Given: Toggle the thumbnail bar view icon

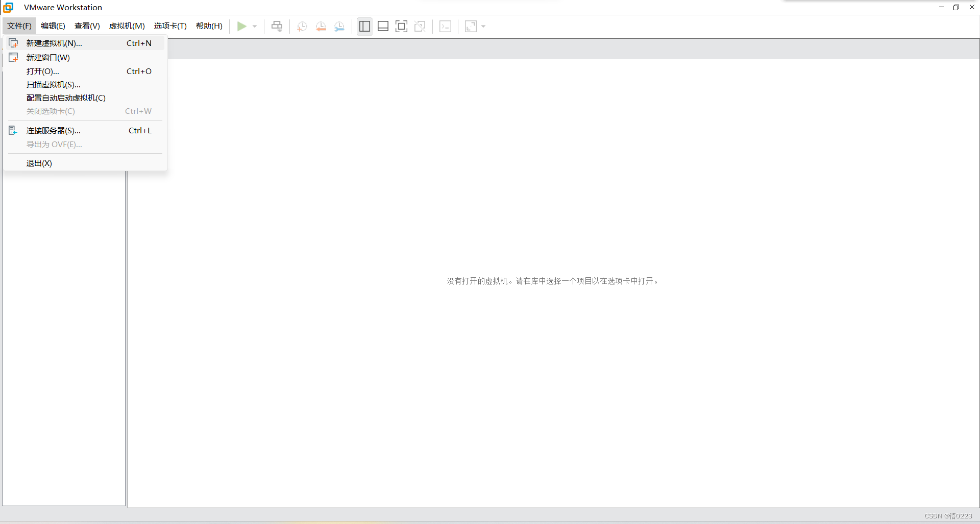Looking at the screenshot, I should click(x=383, y=26).
